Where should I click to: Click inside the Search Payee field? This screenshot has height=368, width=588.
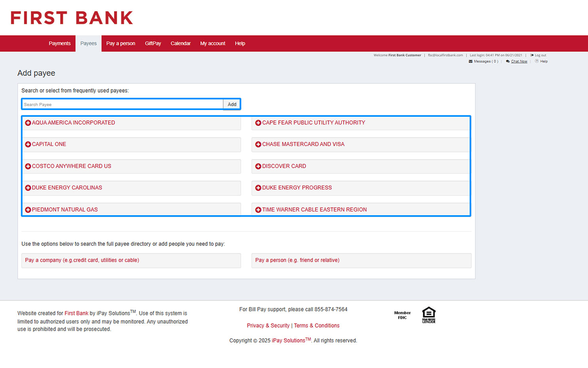pyautogui.click(x=119, y=104)
